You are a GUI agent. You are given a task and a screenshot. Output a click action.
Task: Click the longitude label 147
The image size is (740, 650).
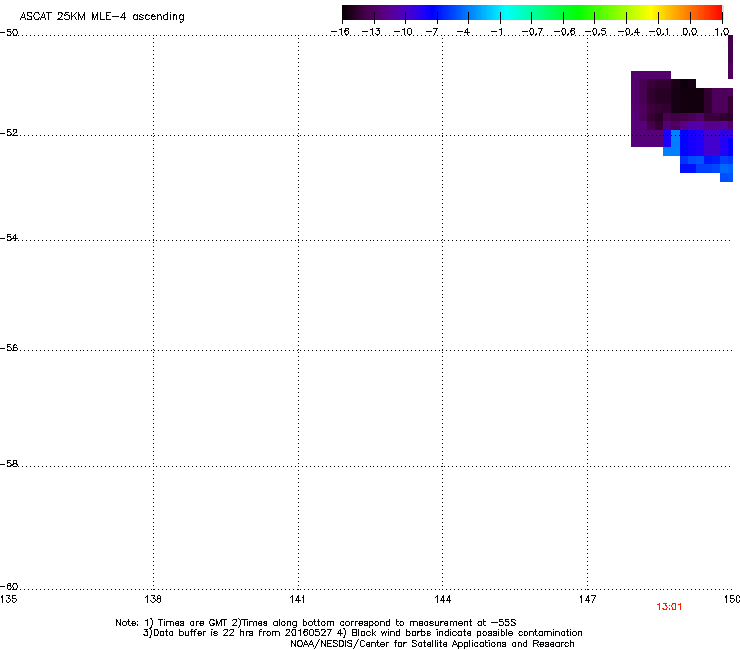587,599
